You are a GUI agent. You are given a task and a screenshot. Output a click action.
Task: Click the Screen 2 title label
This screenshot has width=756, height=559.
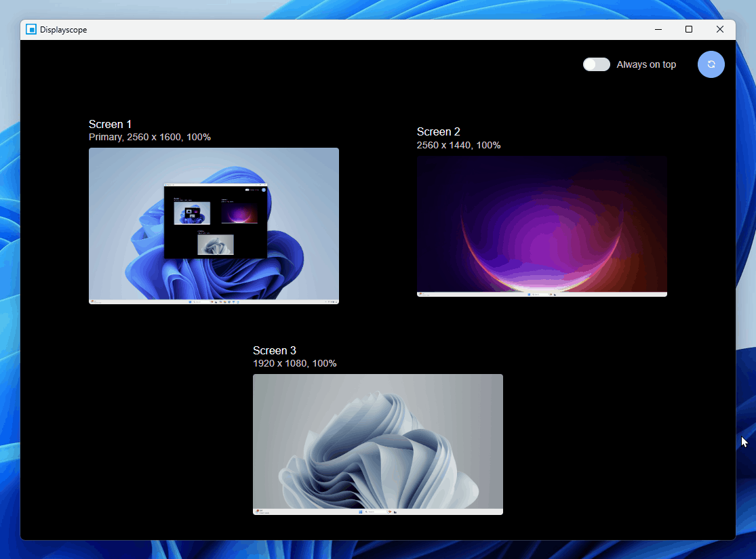click(x=438, y=131)
